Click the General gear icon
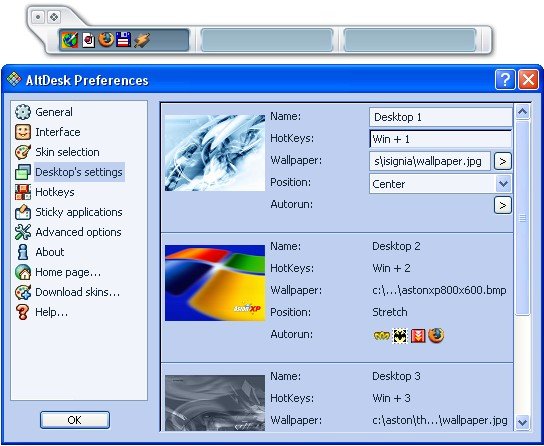This screenshot has width=544, height=446. [23, 112]
